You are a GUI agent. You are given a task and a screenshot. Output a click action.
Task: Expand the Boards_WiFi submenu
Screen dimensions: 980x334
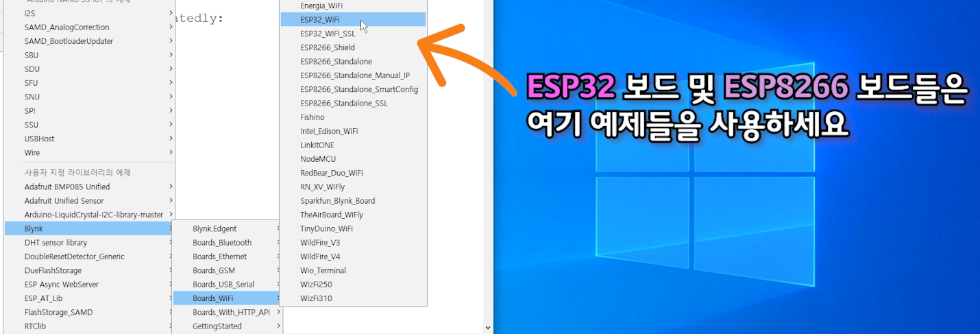click(228, 298)
